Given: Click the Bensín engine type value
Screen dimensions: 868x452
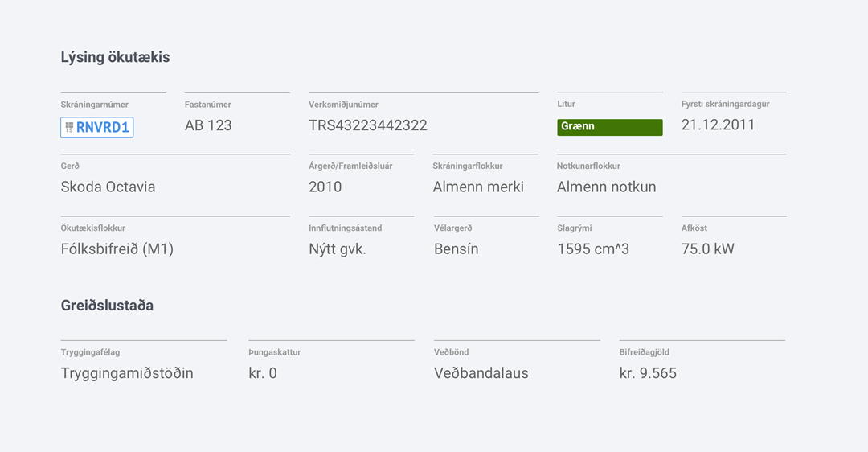Looking at the screenshot, I should (x=456, y=249).
